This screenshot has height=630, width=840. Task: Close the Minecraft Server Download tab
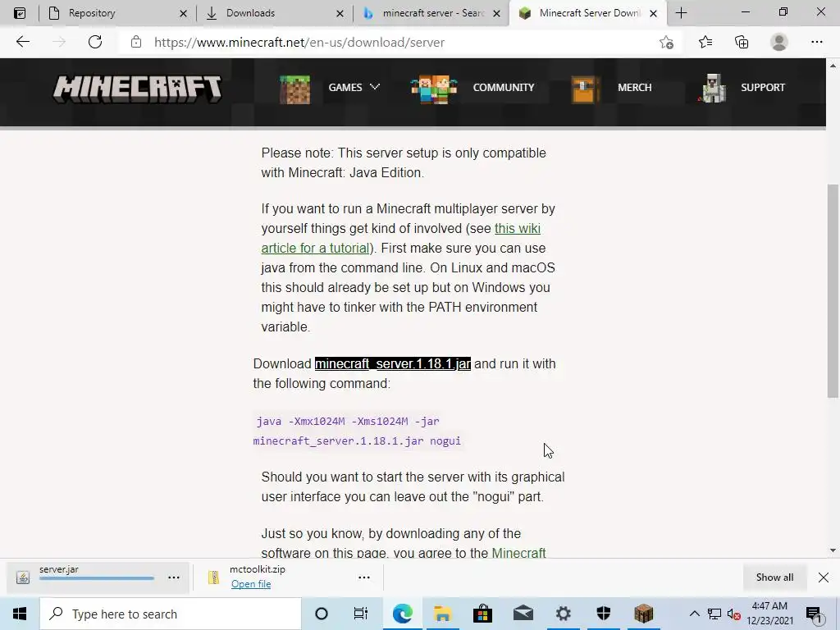tap(653, 13)
